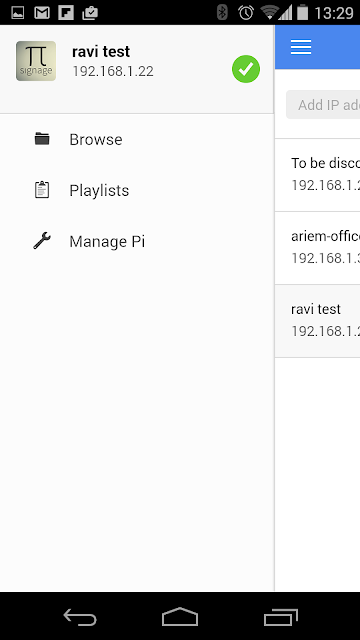Tap the Android home button
The height and width of the screenshot is (640, 360).
[x=180, y=617]
